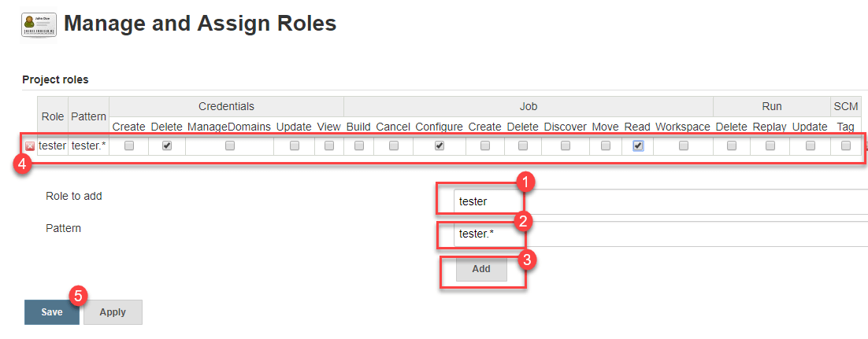Enable Credentials Create checkbox for tester
This screenshot has height=339, width=868.
(x=129, y=146)
